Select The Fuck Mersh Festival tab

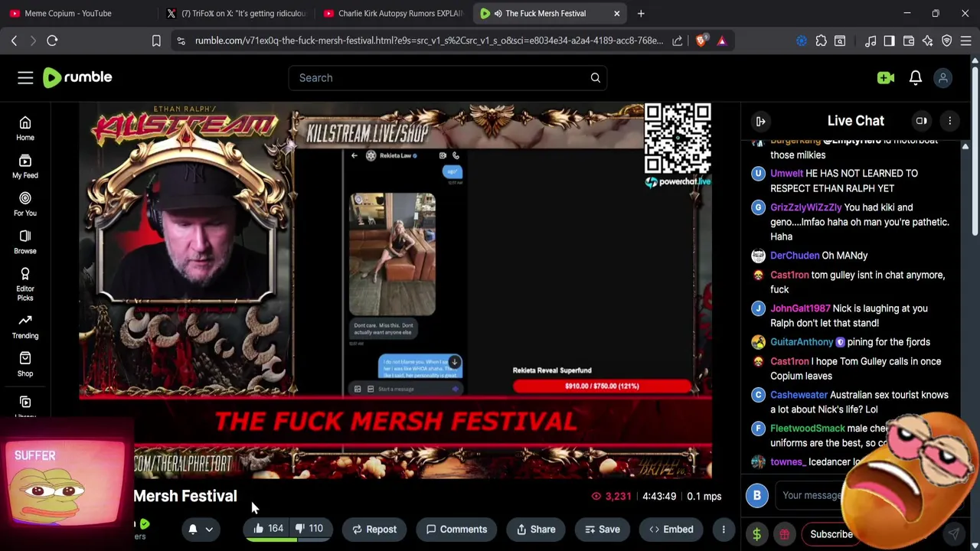tap(544, 13)
